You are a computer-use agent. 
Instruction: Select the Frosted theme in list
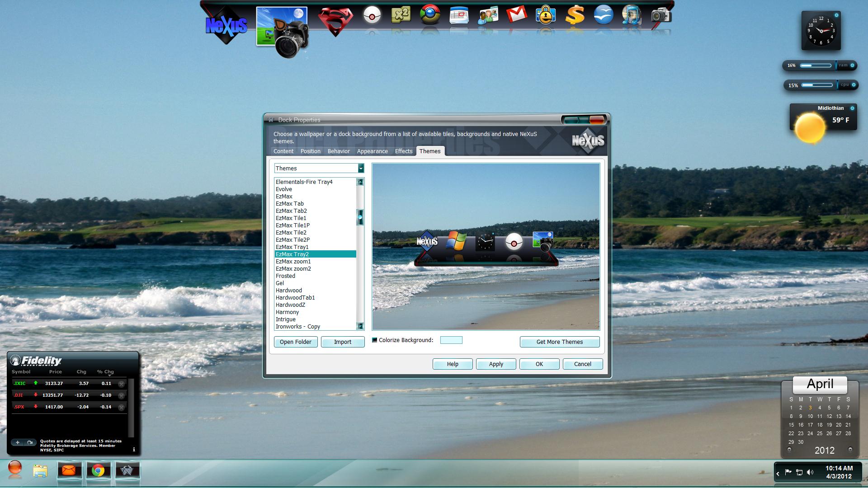coord(285,276)
